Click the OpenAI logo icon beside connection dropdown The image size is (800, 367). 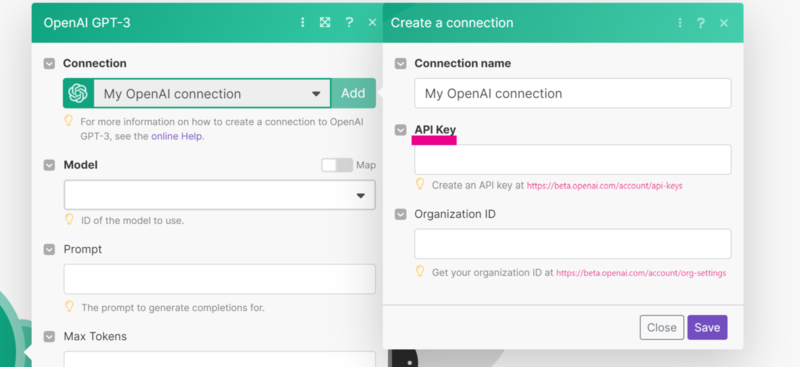78,93
